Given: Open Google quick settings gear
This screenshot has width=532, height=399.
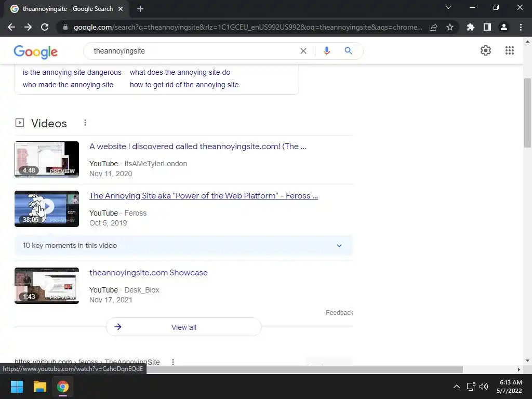Looking at the screenshot, I should click(486, 50).
